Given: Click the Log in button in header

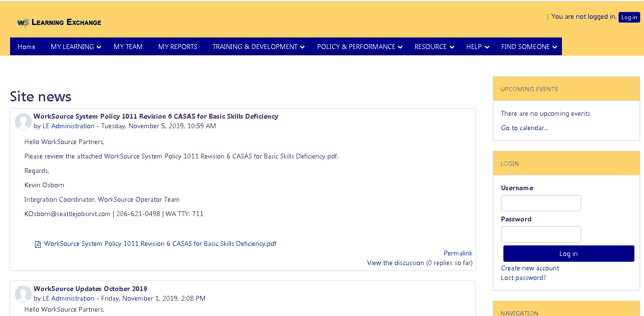Looking at the screenshot, I should pyautogui.click(x=629, y=17).
